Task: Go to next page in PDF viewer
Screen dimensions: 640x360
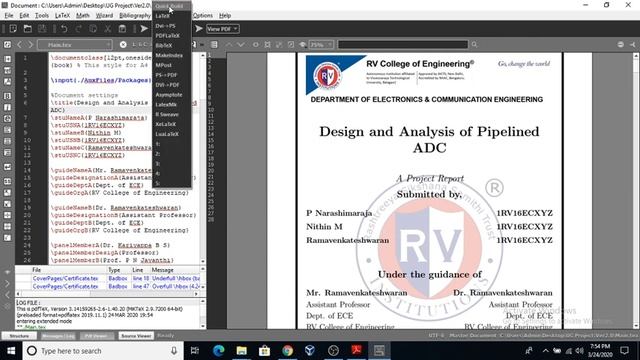Action: [x=241, y=44]
